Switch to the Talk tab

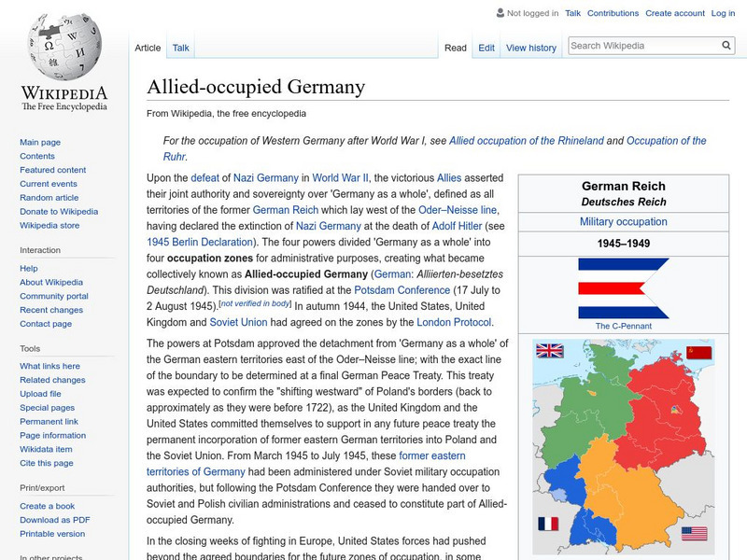tap(179, 47)
